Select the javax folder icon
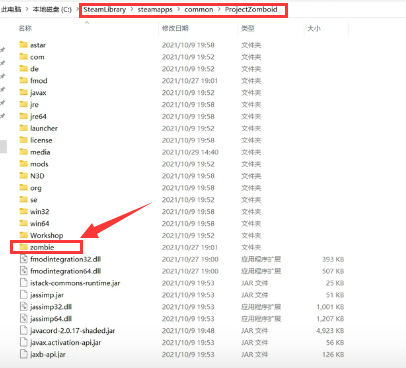This screenshot has height=368, width=406. click(x=23, y=92)
